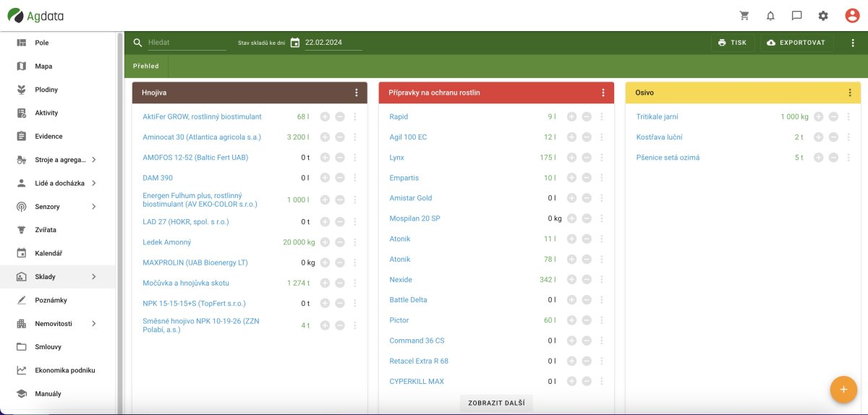The height and width of the screenshot is (415, 868).
Task: Open options for Močůvka a hnojůvka skotu
Action: tap(355, 283)
